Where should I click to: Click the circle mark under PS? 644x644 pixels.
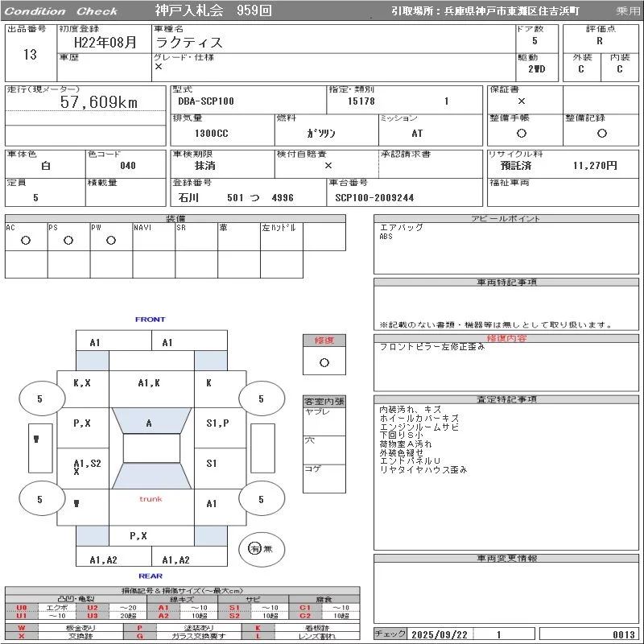pyautogui.click(x=68, y=240)
